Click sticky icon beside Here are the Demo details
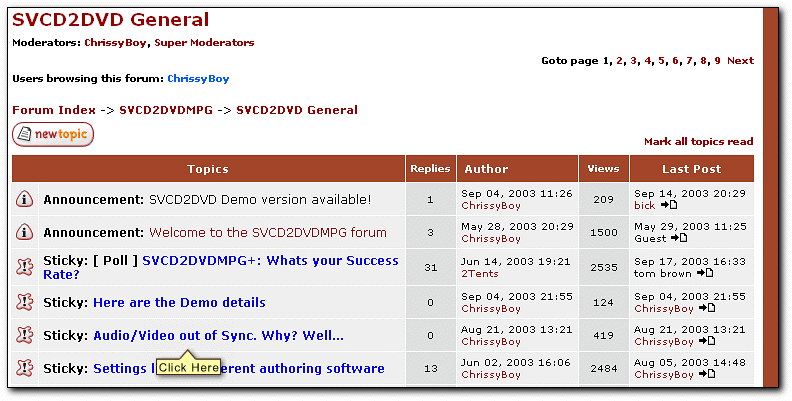The width and height of the screenshot is (792, 401). point(24,302)
